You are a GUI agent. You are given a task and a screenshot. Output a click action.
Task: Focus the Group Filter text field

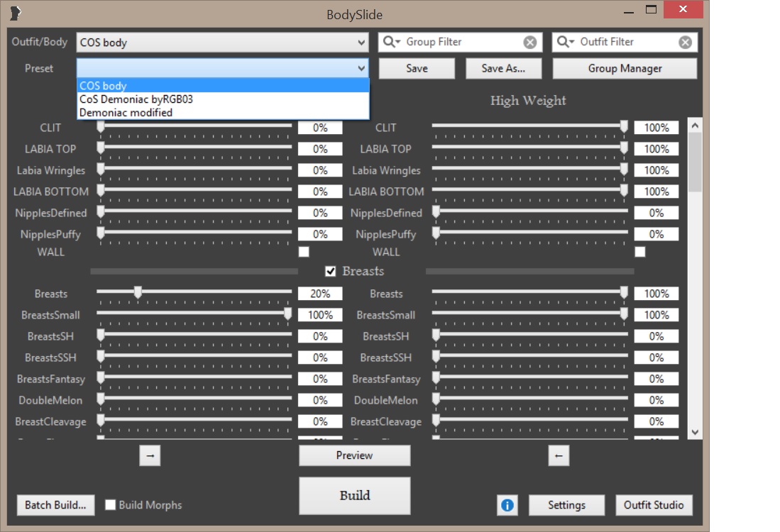click(461, 43)
